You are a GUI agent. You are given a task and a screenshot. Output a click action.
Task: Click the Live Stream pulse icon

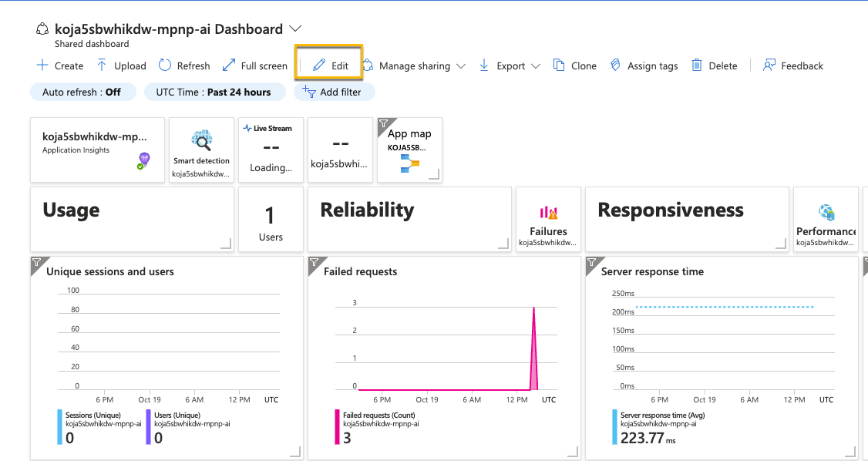[x=247, y=129]
